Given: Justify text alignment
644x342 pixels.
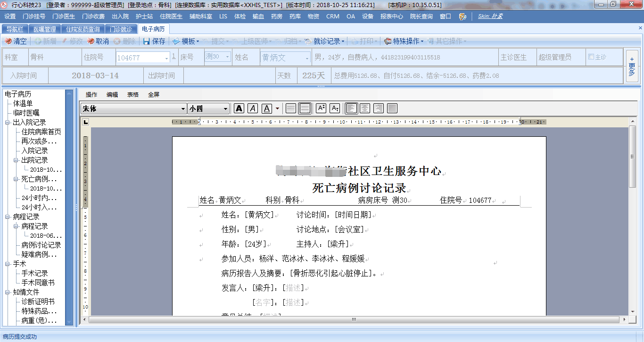Looking at the screenshot, I should click(x=392, y=108).
